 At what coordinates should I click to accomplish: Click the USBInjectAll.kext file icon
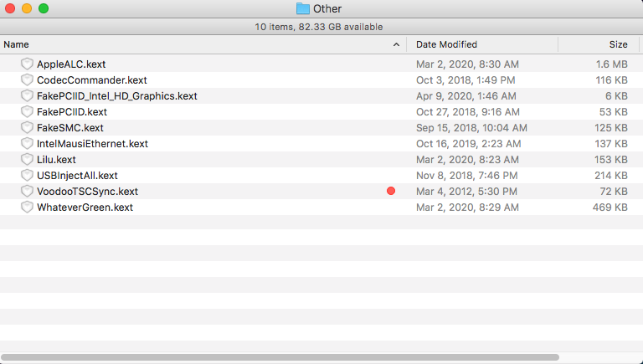coord(27,176)
